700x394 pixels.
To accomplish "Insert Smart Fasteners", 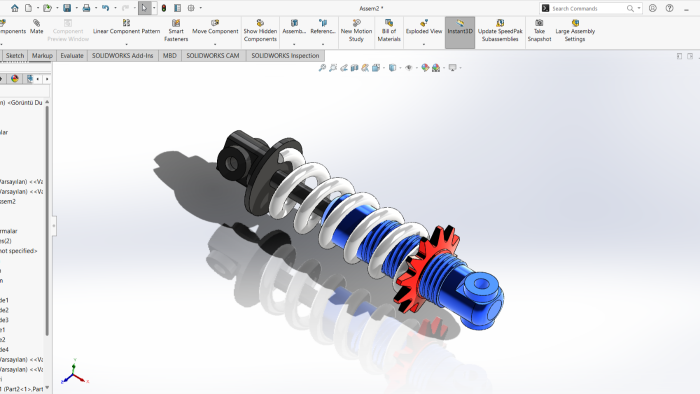I will 176,30.
